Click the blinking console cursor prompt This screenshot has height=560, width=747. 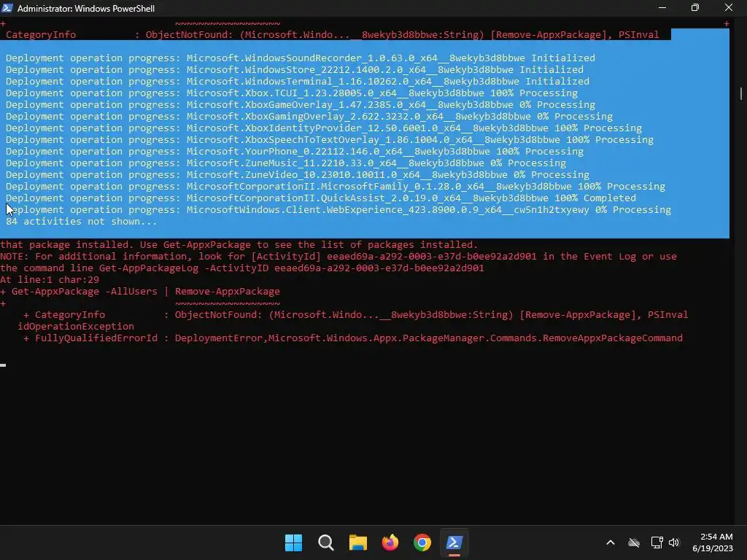pyautogui.click(x=3, y=365)
